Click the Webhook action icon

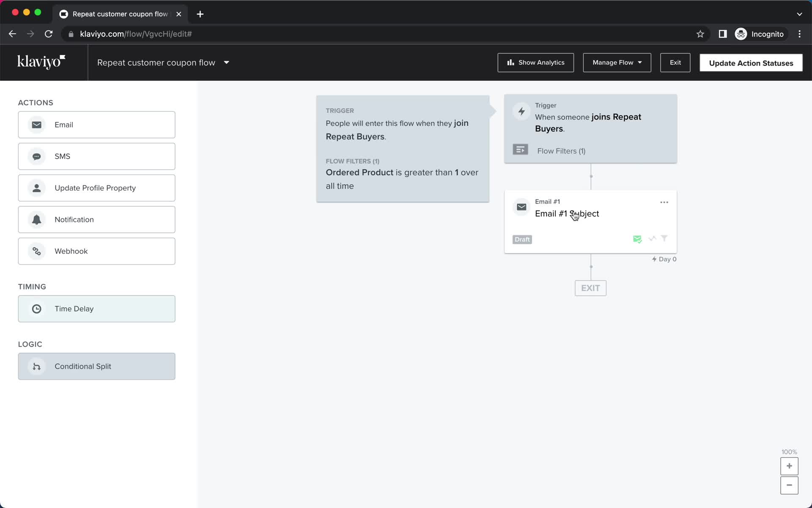36,251
